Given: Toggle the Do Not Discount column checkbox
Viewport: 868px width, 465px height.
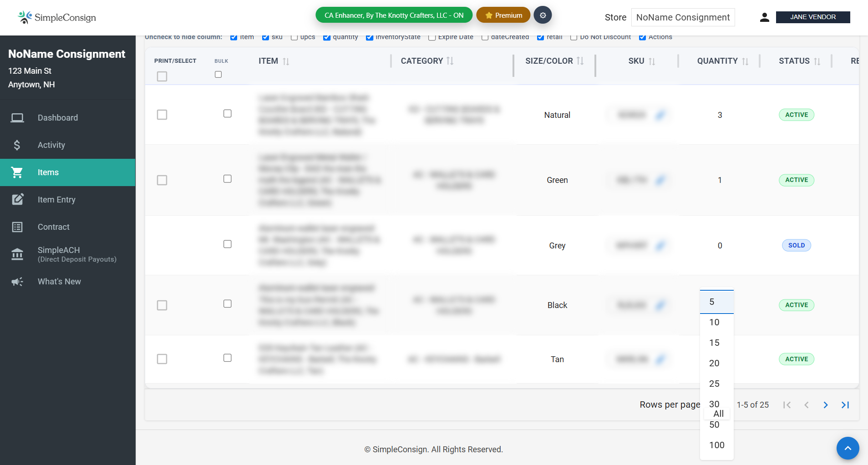Looking at the screenshot, I should point(574,37).
